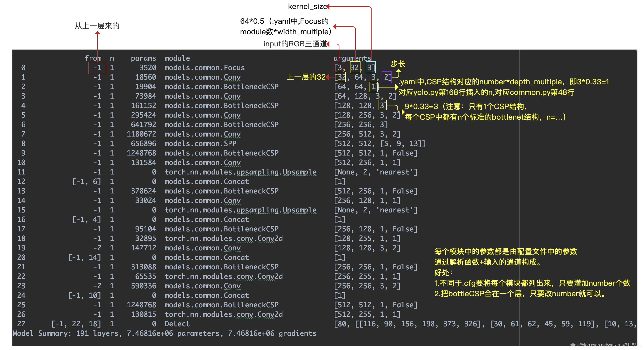Click params value 131584
The image size is (644, 350).
coord(143,163)
